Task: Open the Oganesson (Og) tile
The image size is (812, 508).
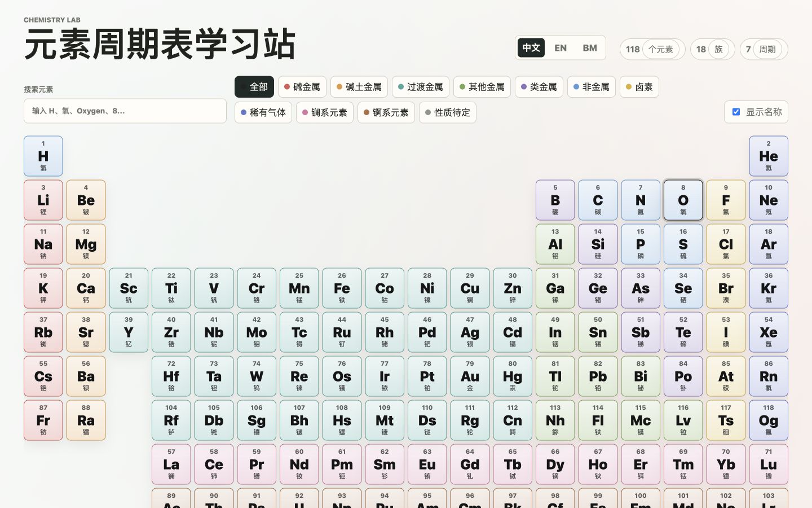Action: pyautogui.click(x=769, y=420)
